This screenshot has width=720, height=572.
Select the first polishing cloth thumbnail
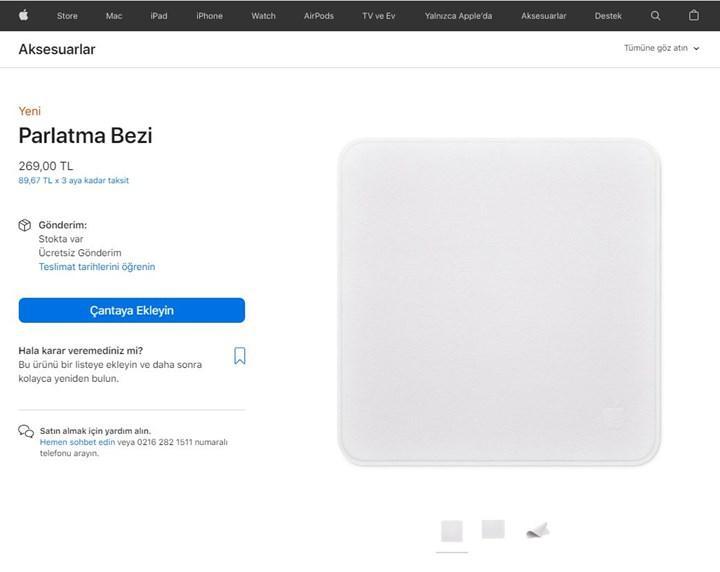452,531
